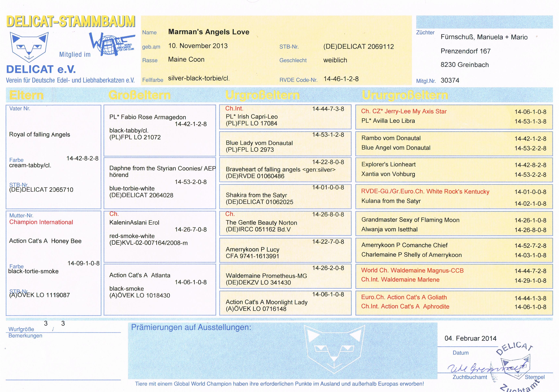559x392 pixels.
Task: Click mother's color black-tortie-smoke
Action: point(33,271)
